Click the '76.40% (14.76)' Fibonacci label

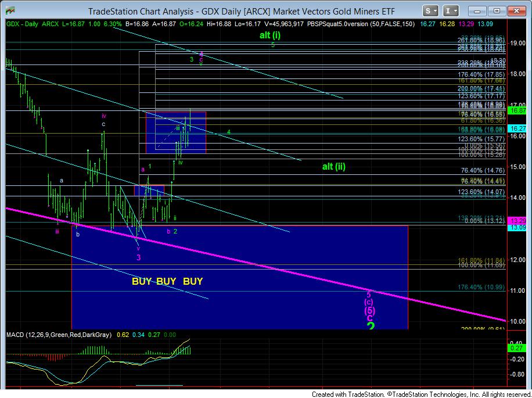(483, 171)
